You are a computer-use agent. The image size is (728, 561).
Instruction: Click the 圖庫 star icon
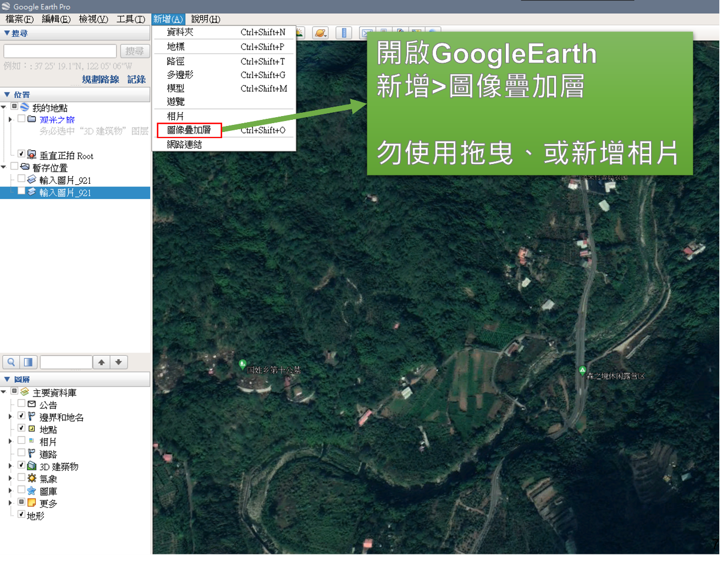32,491
